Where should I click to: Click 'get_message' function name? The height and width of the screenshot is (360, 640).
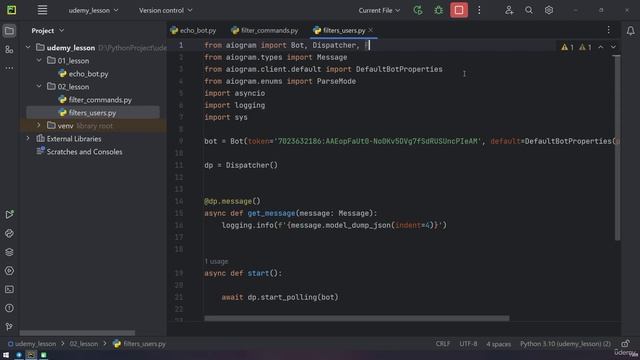[x=271, y=213]
